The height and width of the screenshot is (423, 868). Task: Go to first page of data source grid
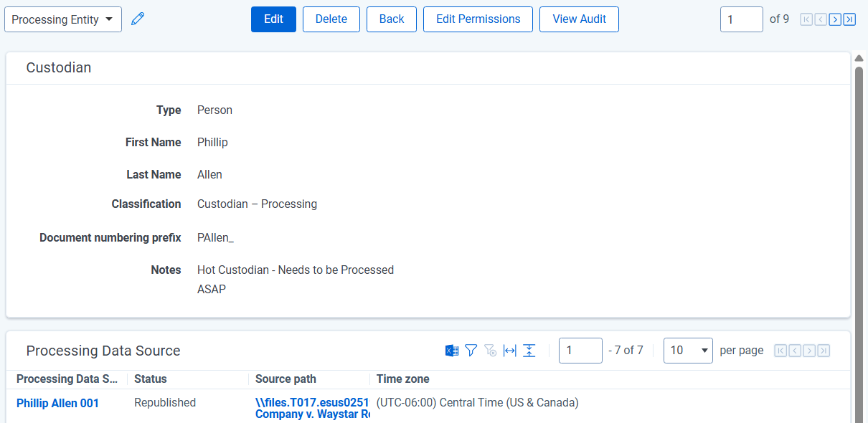coord(780,351)
